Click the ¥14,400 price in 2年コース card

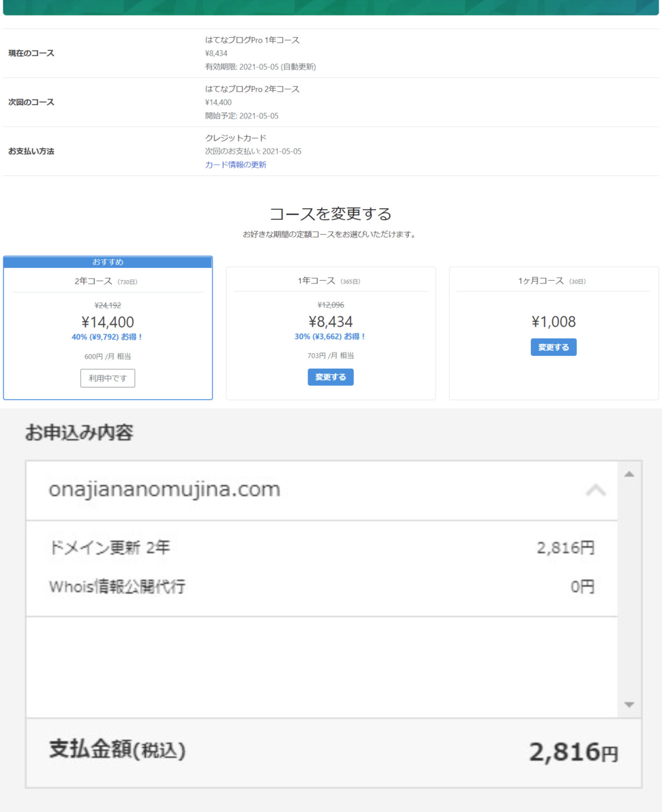click(x=108, y=322)
